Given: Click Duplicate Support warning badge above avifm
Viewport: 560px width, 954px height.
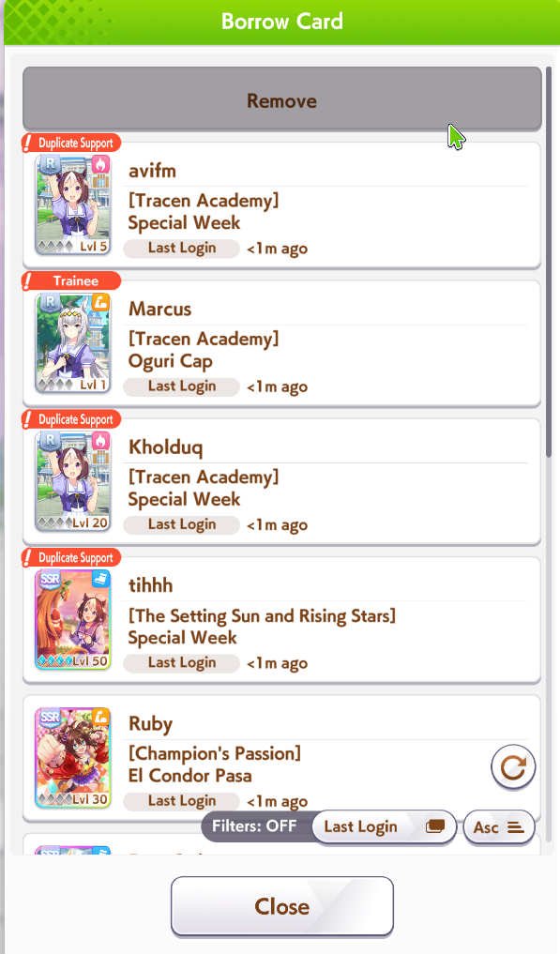Looking at the screenshot, I should point(71,143).
